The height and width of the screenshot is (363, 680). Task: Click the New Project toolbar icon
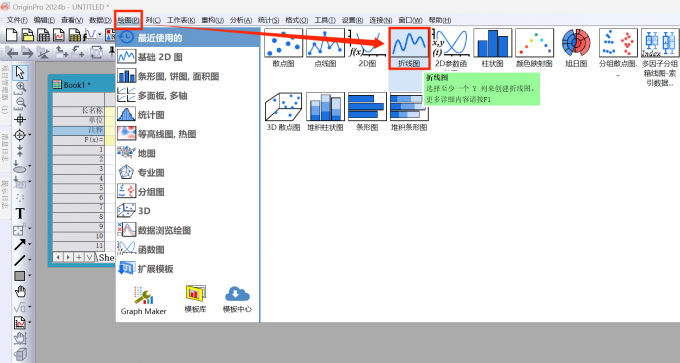point(12,35)
